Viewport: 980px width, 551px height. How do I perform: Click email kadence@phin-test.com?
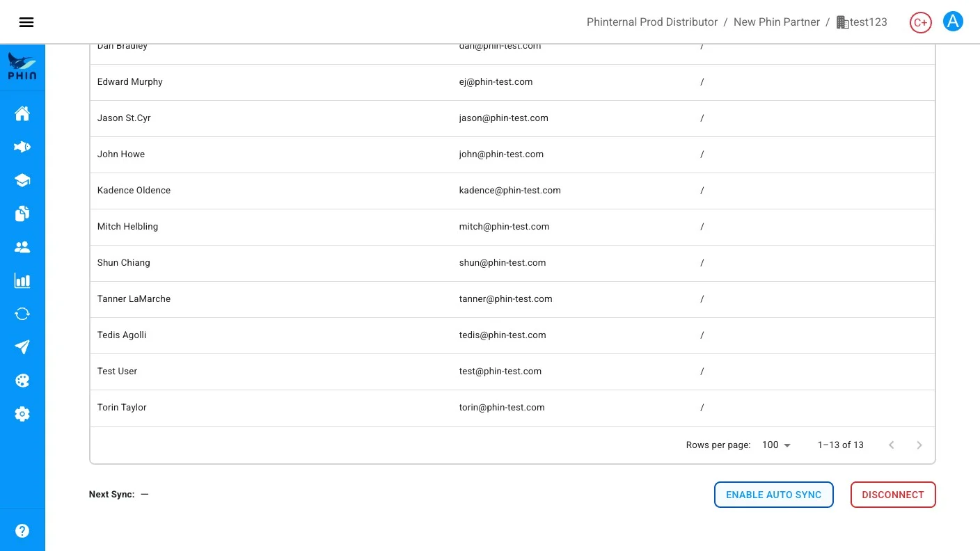point(509,191)
